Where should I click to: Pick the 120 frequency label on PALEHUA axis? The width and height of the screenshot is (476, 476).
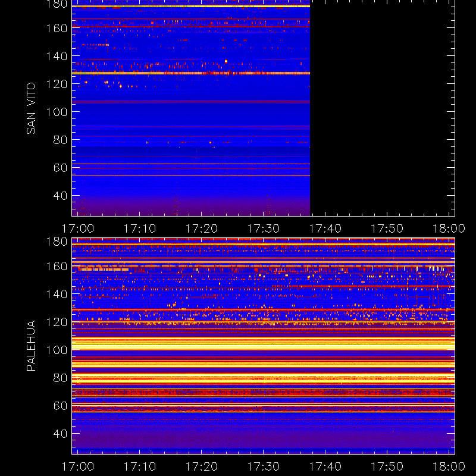[57, 322]
